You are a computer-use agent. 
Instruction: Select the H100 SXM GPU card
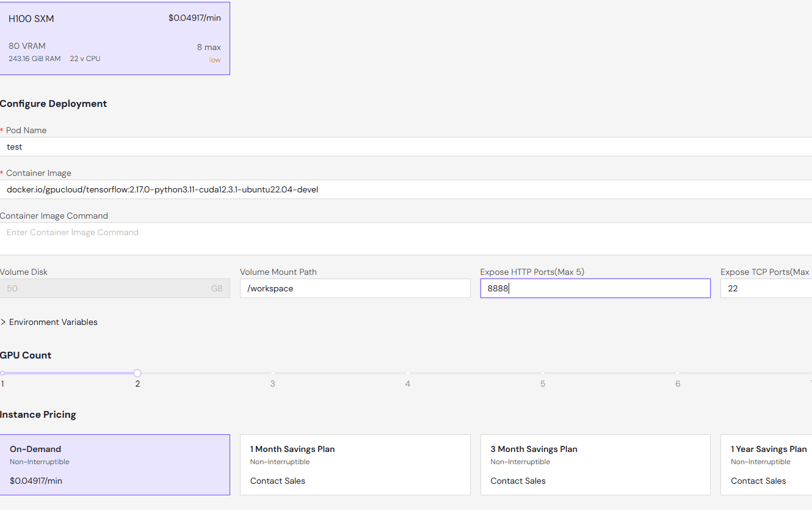pos(115,38)
